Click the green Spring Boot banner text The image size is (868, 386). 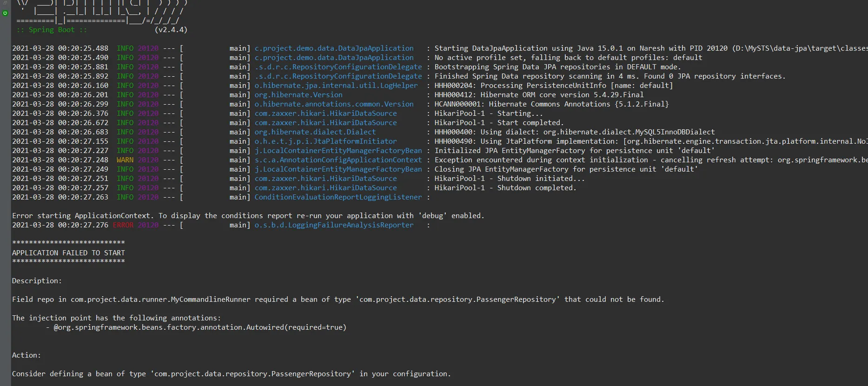click(52, 30)
